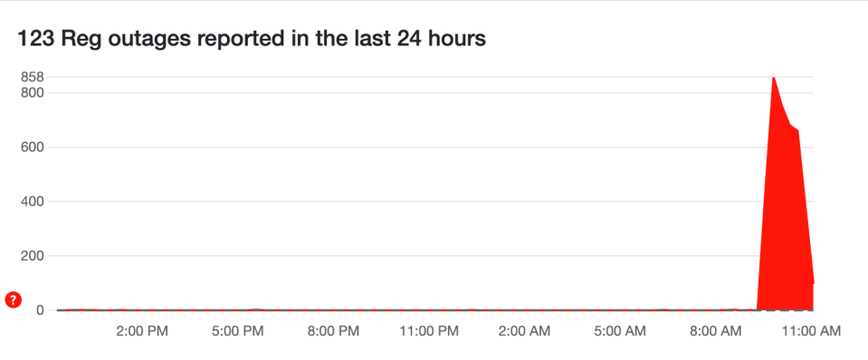The image size is (868, 360).
Task: Click the 600 y-axis label
Action: (x=33, y=147)
